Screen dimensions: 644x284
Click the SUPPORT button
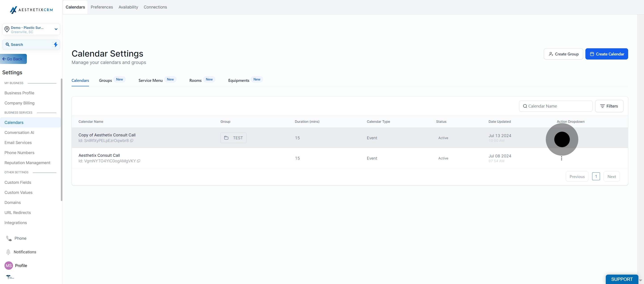tap(622, 279)
